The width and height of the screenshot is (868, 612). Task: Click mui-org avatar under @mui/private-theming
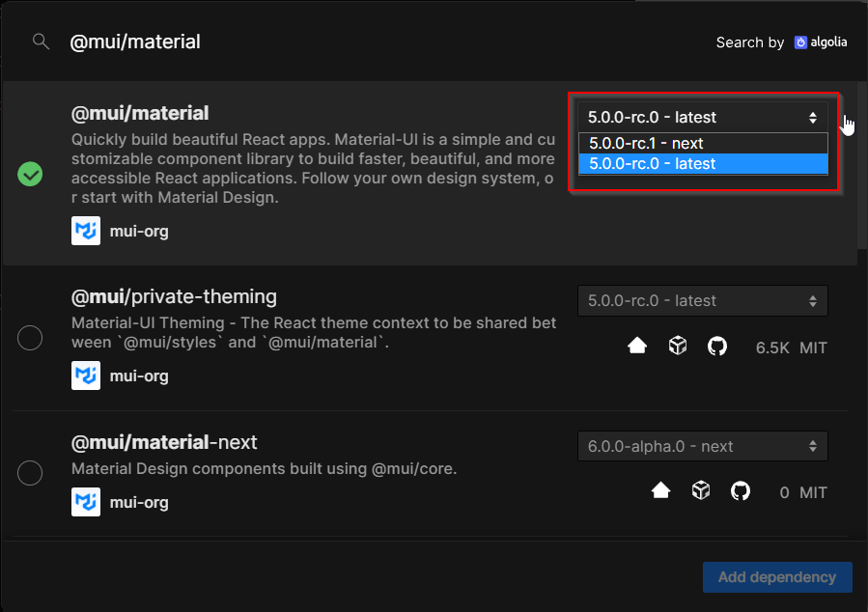click(86, 376)
